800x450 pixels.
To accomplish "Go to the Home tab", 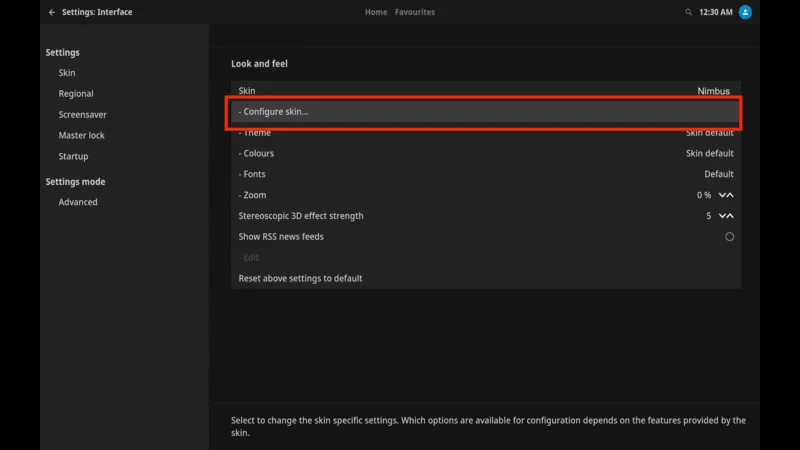I will [376, 12].
